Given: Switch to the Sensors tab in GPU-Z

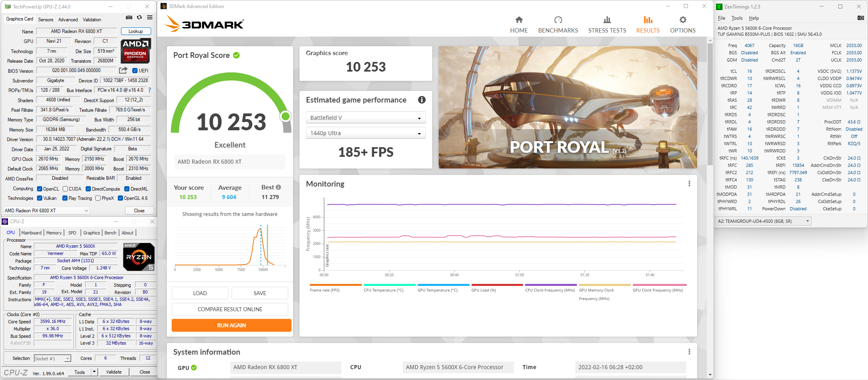Looking at the screenshot, I should pos(45,20).
